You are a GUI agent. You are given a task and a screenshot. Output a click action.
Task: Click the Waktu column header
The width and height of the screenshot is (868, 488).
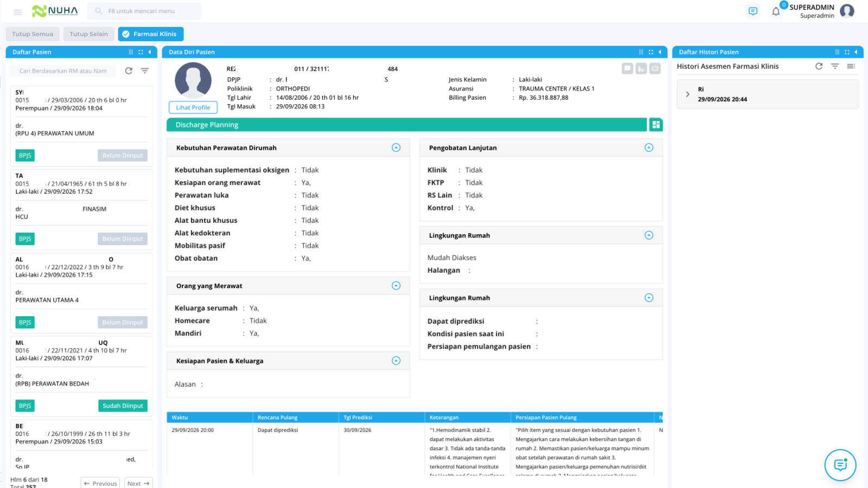click(x=209, y=418)
